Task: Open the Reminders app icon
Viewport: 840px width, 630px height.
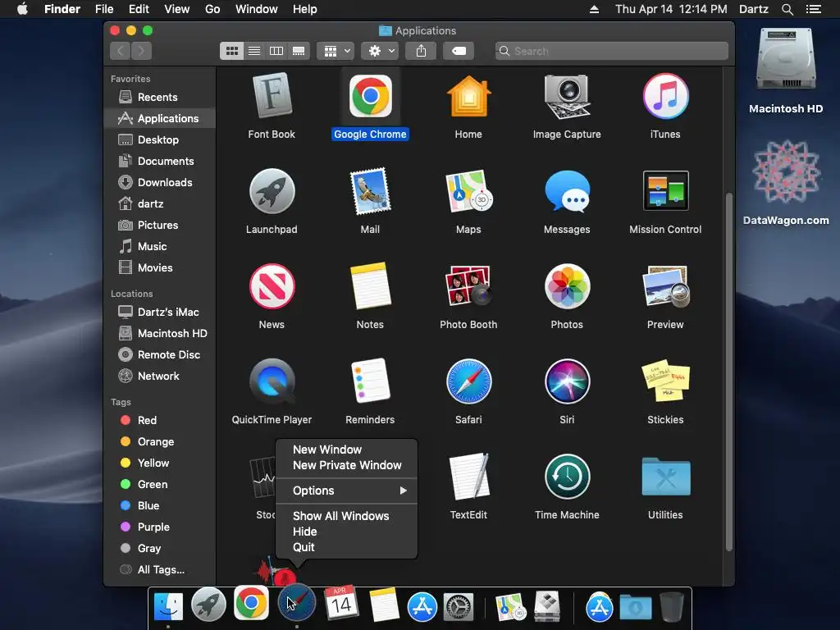Action: 370,381
